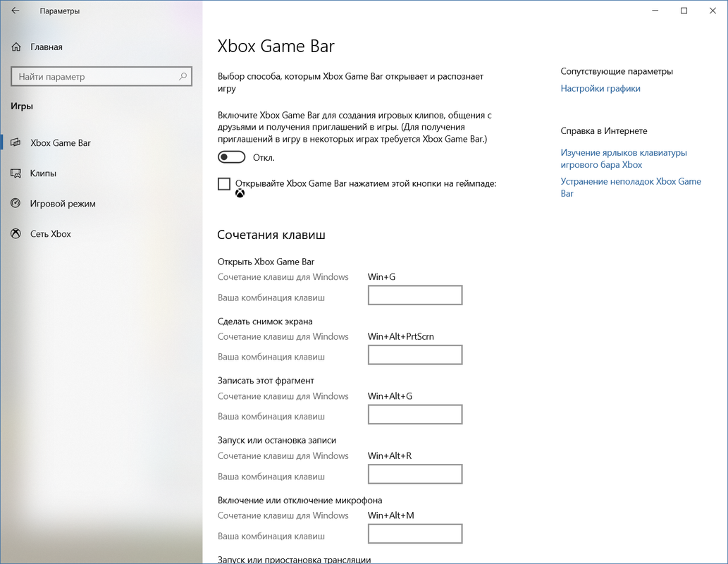This screenshot has height=564, width=728.
Task: Open the Главная home icon
Action: (x=16, y=47)
